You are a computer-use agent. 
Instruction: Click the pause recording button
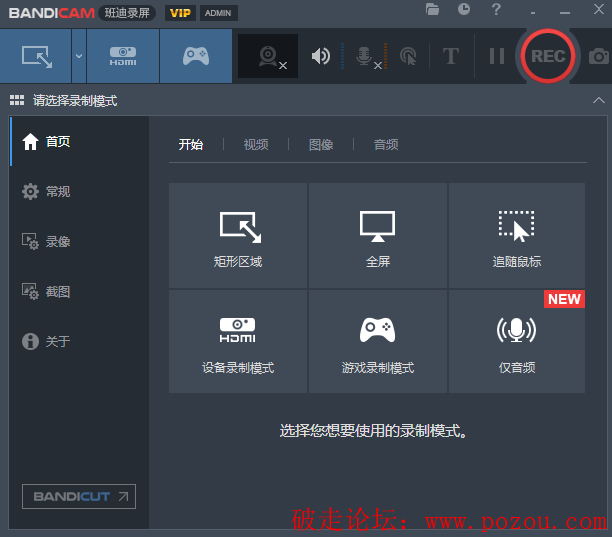pyautogui.click(x=497, y=56)
